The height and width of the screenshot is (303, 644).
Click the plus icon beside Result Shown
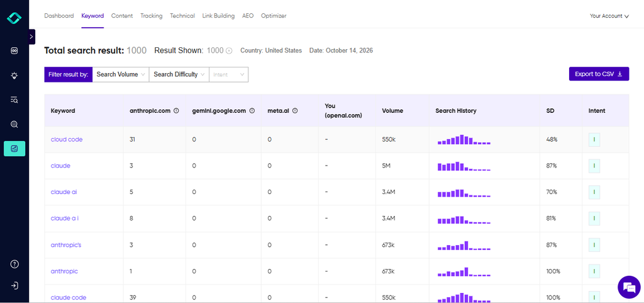tap(229, 51)
